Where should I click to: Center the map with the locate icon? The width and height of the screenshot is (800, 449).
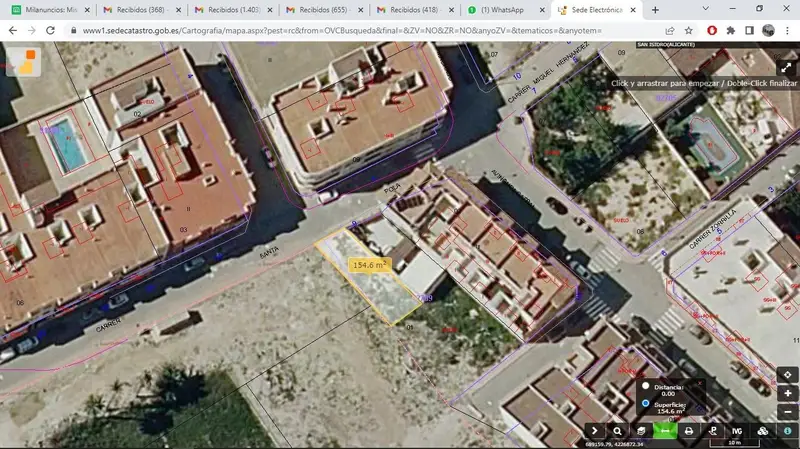click(x=788, y=375)
